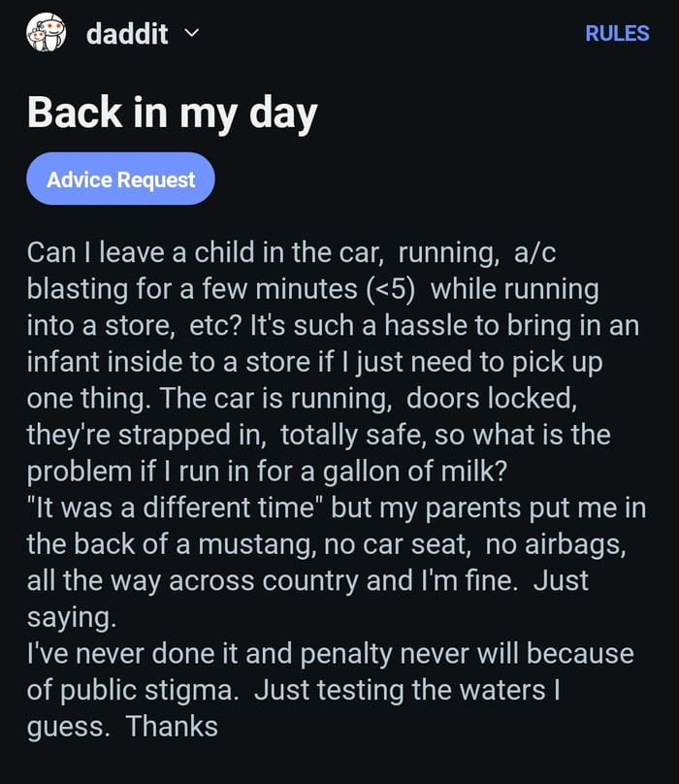Click the line starting "Can I leave a child"
The image size is (679, 784).
click(x=291, y=253)
